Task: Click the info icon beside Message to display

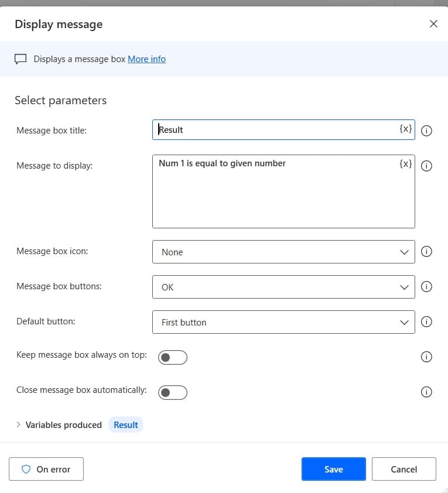Action: (x=426, y=166)
